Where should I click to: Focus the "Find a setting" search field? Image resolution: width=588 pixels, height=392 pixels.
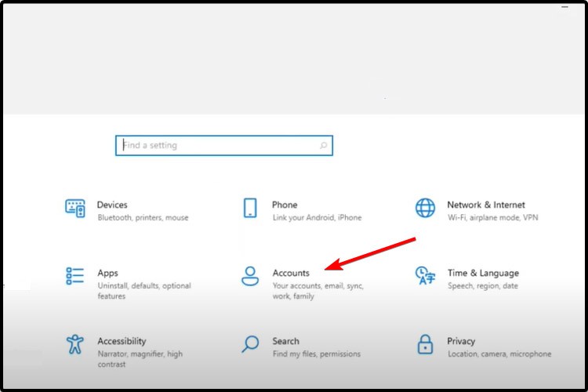220,146
